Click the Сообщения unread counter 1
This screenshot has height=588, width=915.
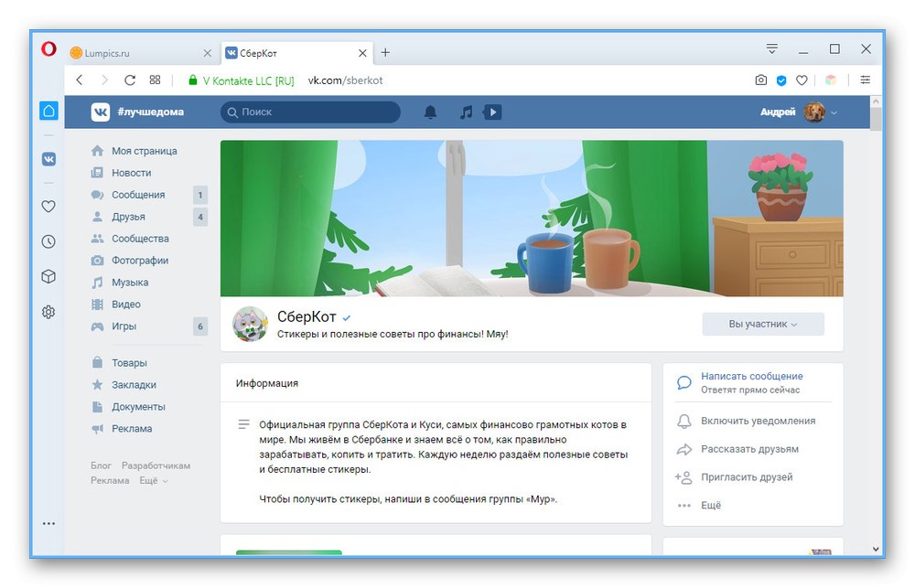click(x=200, y=195)
